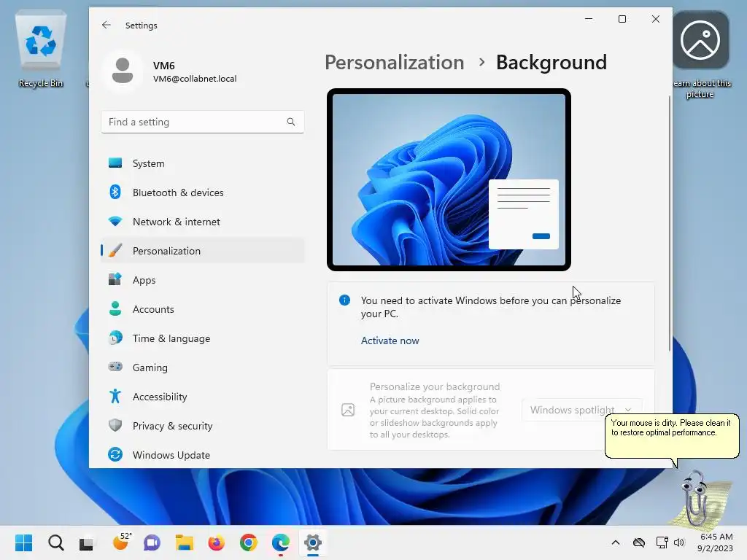Click the network tray icon

pyautogui.click(x=661, y=542)
